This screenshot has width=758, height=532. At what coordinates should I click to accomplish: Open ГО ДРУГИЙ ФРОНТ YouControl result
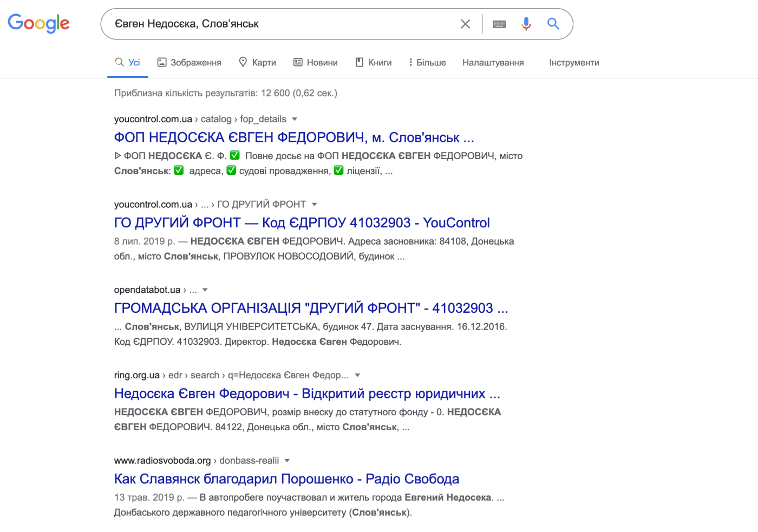[302, 223]
